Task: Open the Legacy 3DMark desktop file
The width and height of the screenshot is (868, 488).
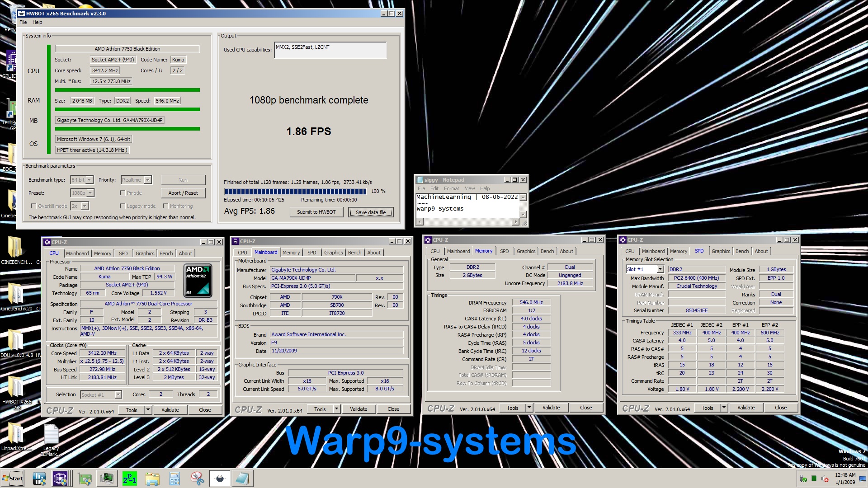Action: pyautogui.click(x=51, y=440)
